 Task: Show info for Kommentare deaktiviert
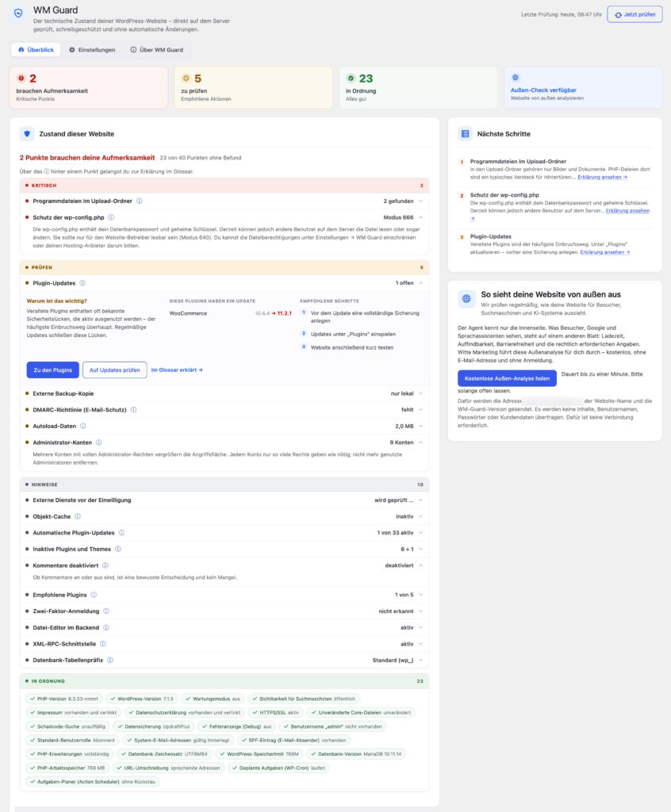pos(105,565)
